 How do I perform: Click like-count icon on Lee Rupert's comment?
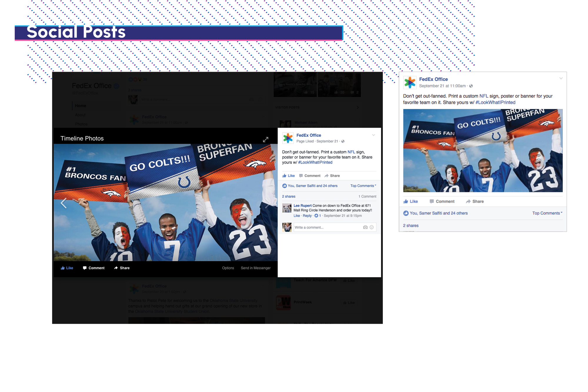coord(316,216)
